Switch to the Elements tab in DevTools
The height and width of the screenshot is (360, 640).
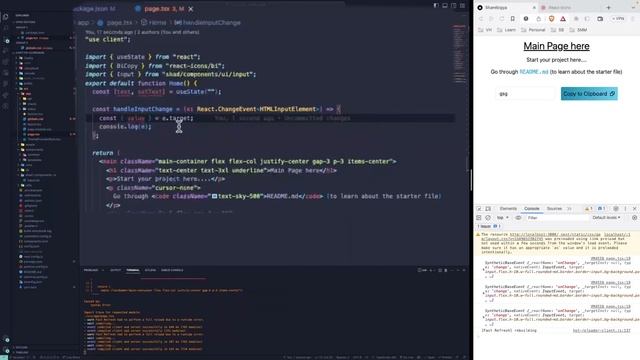click(508, 209)
